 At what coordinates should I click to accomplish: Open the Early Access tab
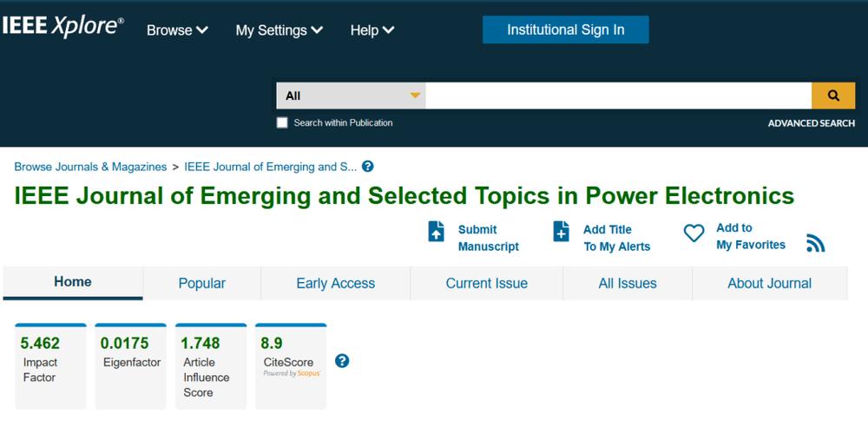pos(335,284)
